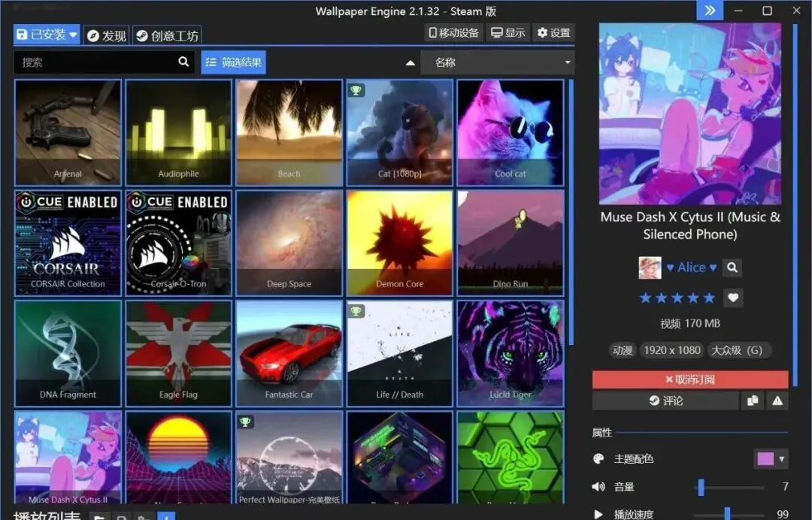Click the Muse Dash X Cytus II title
This screenshot has height=520, width=812.
690,225
